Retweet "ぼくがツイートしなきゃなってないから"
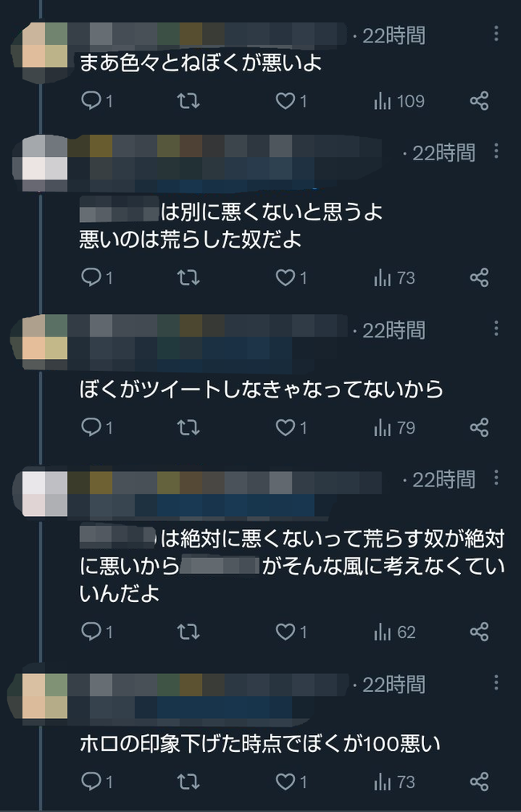 pos(188,428)
